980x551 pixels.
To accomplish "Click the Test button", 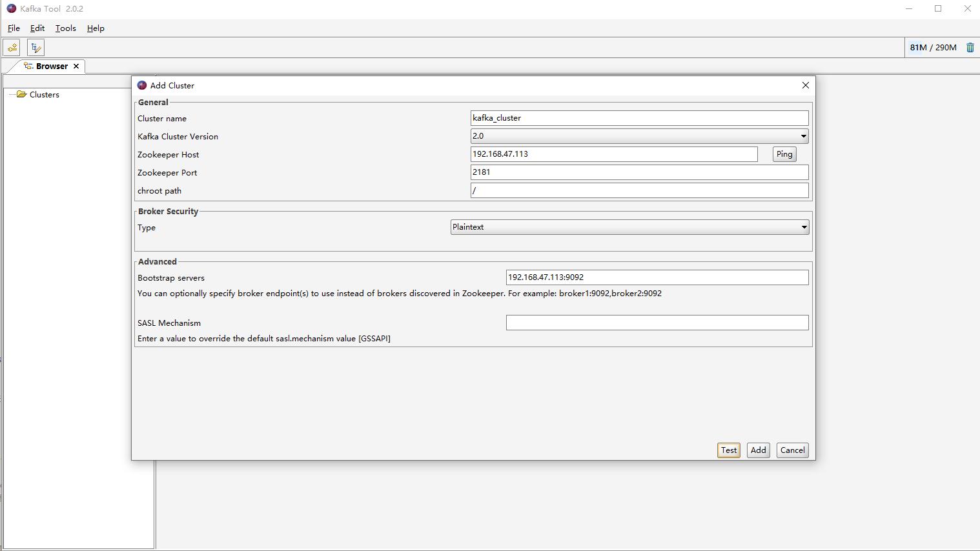I will (x=729, y=450).
